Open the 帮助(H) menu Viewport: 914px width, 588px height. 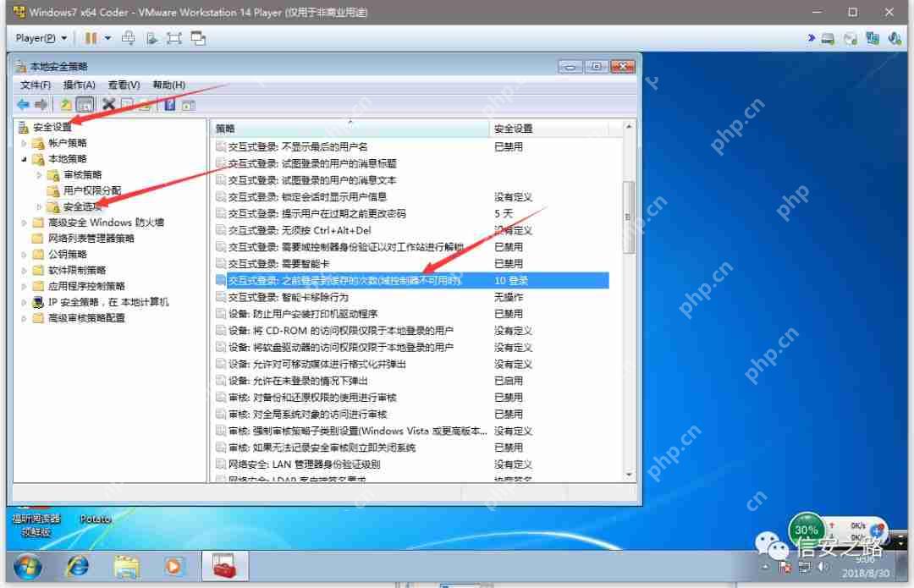tap(169, 85)
